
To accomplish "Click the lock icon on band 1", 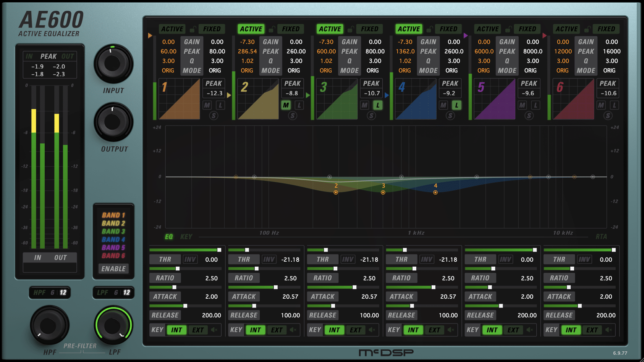I will 193,29.
